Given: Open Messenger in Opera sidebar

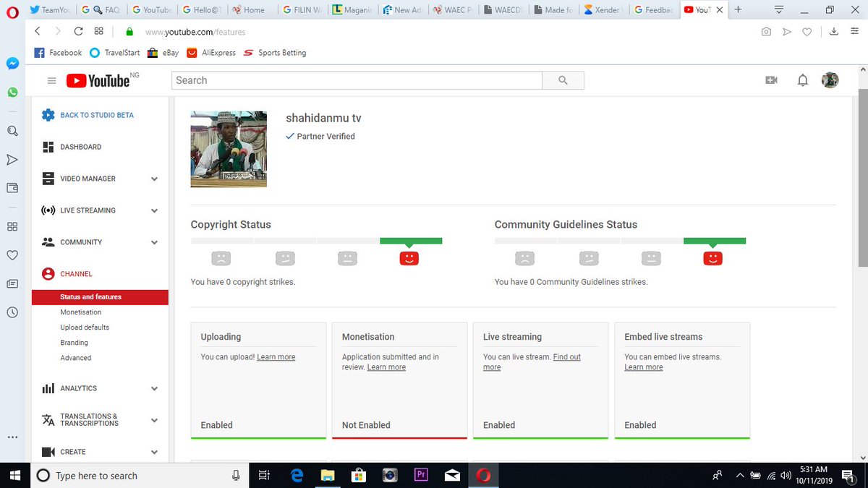Looking at the screenshot, I should coord(12,64).
